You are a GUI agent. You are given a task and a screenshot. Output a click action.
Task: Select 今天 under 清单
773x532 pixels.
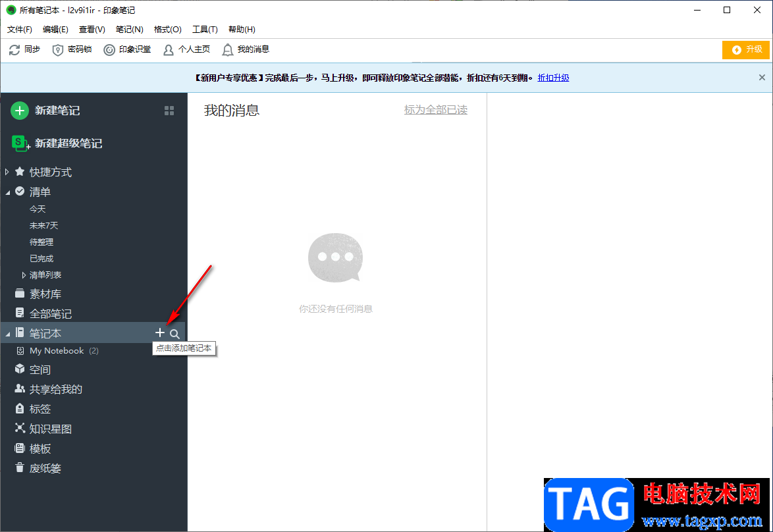click(38, 209)
